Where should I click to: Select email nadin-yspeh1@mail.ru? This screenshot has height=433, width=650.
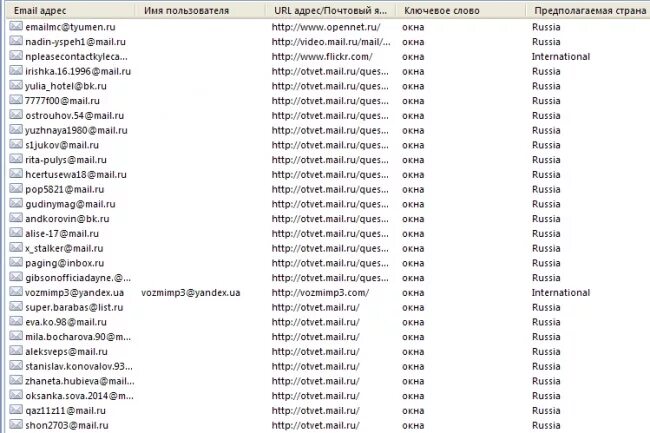(x=75, y=42)
